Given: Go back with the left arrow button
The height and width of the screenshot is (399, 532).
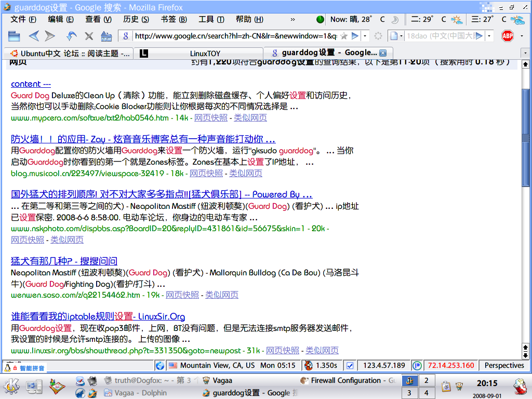Looking at the screenshot, I should point(34,36).
